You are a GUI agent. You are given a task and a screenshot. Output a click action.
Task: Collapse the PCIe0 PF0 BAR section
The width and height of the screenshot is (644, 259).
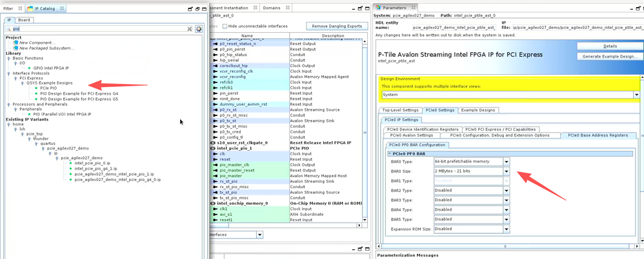pyautogui.click(x=390, y=153)
